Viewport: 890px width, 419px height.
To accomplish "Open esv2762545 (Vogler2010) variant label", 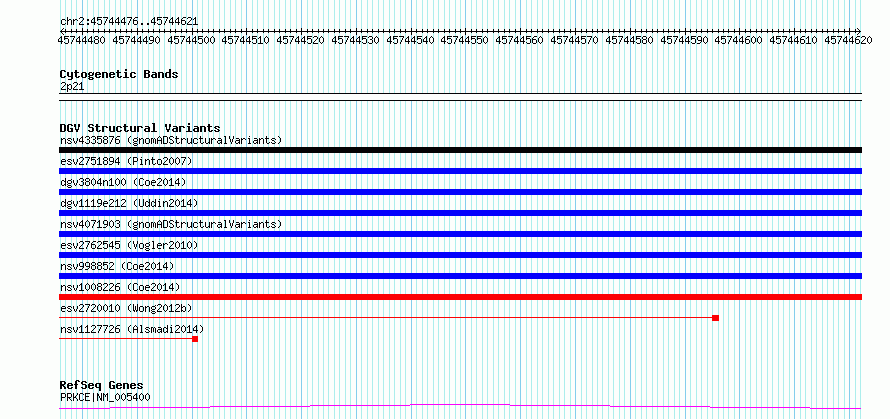I will pos(129,245).
